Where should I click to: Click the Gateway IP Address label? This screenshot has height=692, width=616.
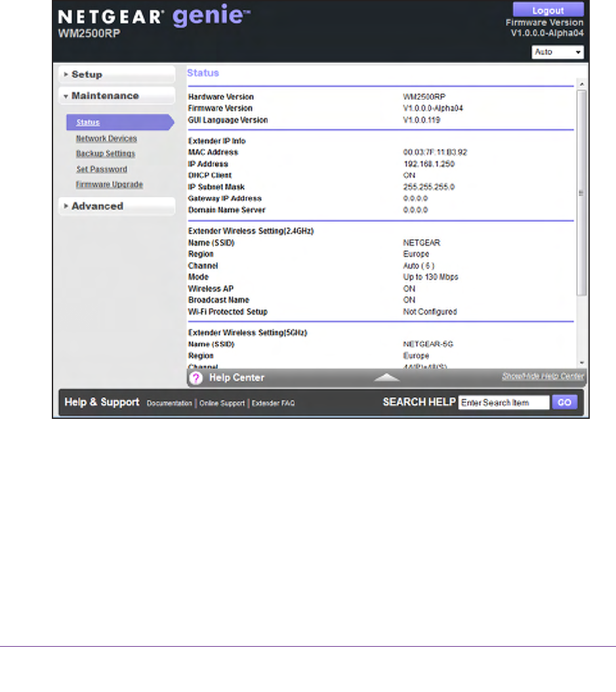(225, 198)
